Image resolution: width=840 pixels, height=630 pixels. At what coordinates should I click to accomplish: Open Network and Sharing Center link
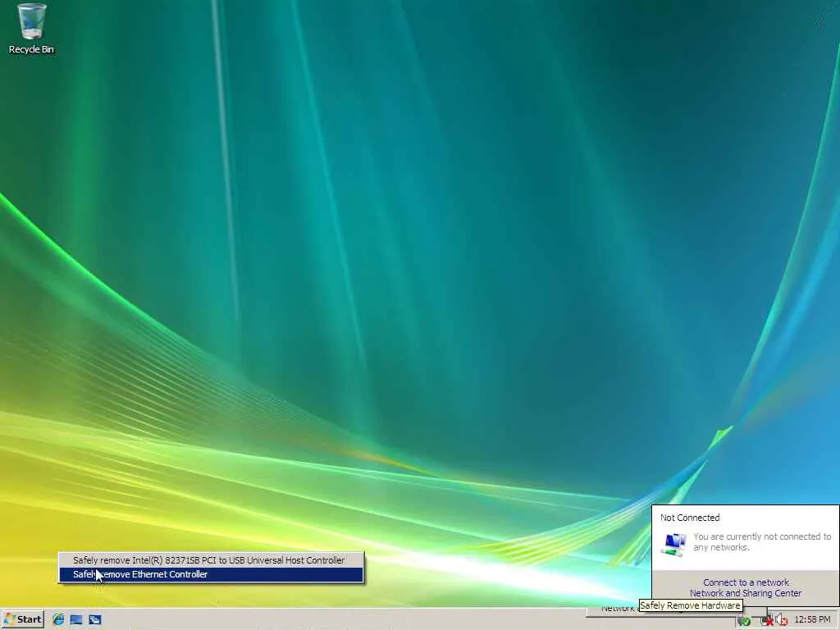click(x=746, y=593)
